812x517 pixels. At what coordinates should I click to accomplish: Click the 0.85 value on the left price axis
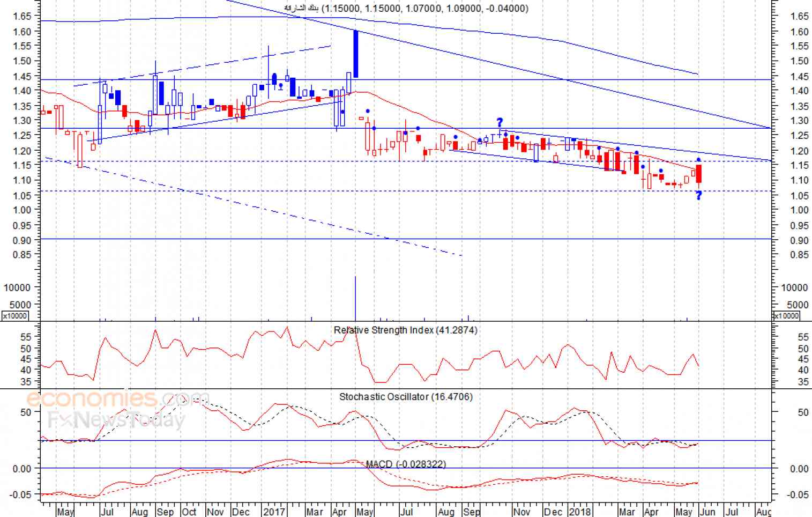click(x=23, y=255)
